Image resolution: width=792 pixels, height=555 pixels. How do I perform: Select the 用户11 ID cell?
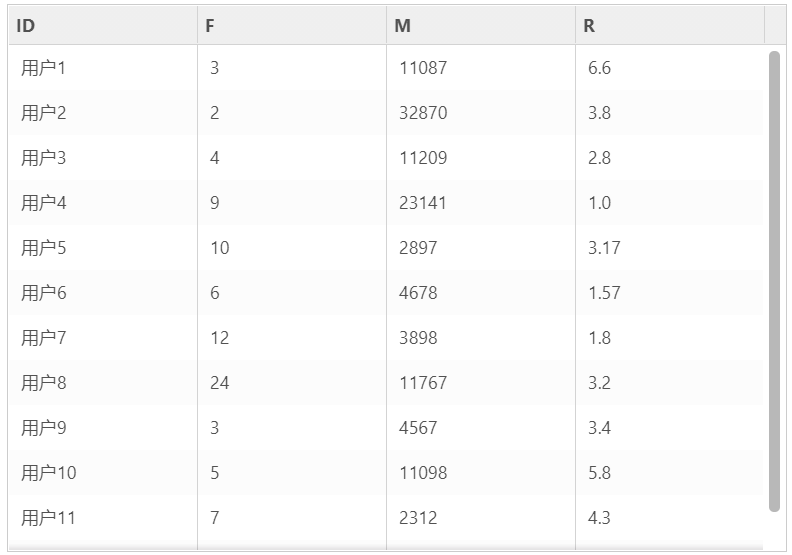coord(103,517)
